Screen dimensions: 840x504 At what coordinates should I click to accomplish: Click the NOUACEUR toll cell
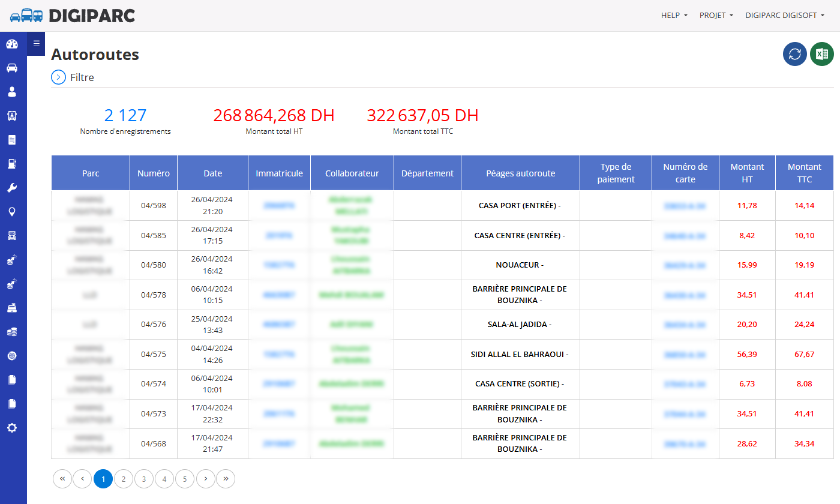click(x=520, y=265)
